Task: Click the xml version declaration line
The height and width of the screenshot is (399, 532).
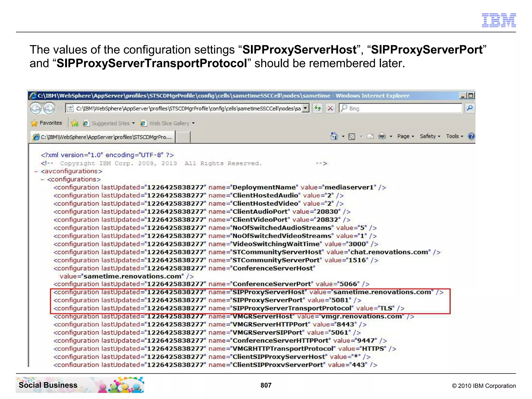Action: tap(107, 155)
